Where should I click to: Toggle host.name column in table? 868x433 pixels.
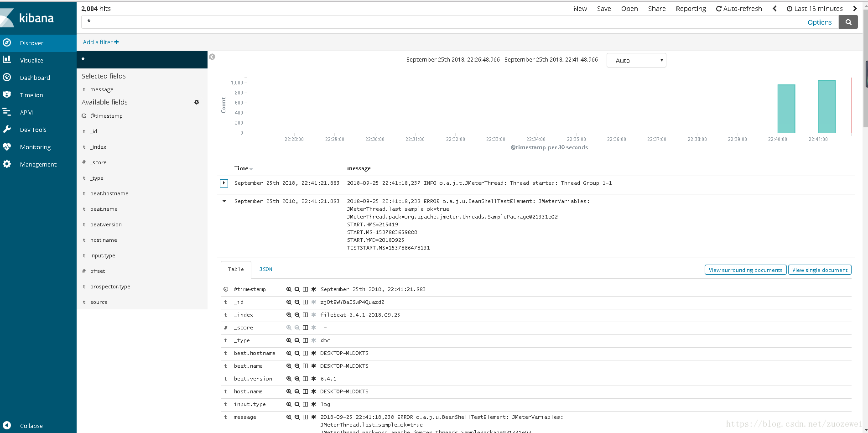[306, 391]
